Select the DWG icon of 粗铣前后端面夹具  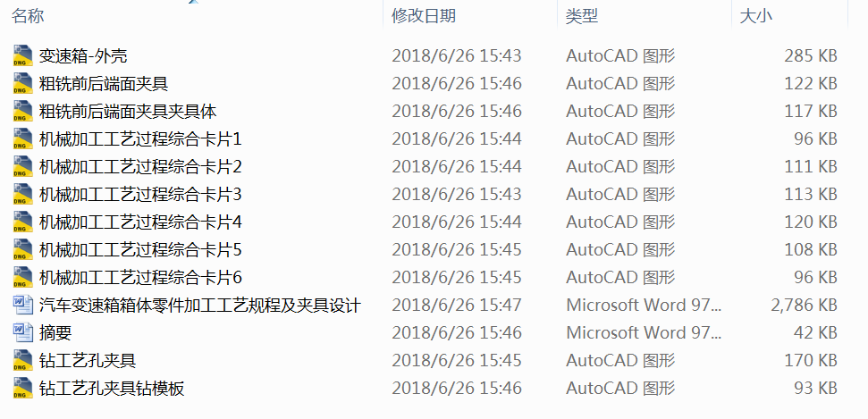23,84
